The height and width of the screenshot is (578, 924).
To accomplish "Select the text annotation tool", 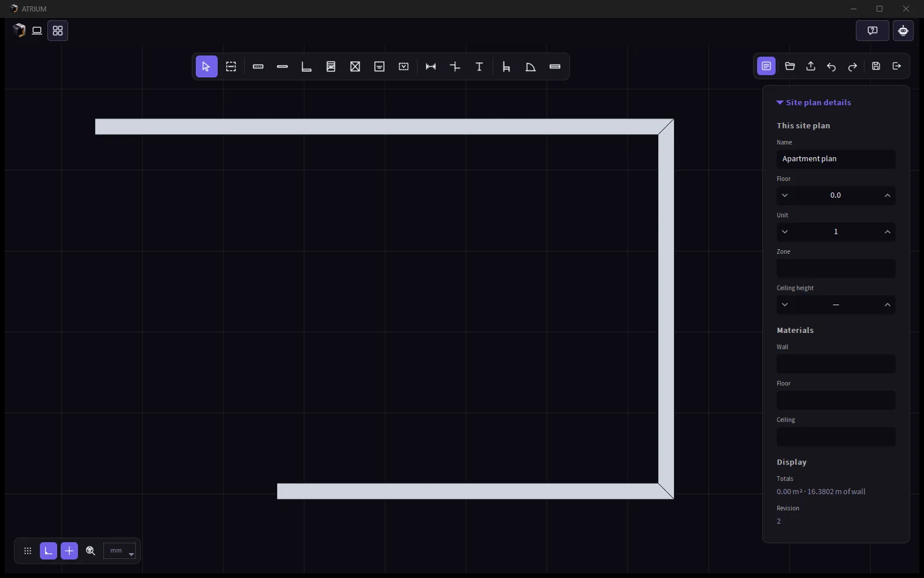I will click(479, 66).
